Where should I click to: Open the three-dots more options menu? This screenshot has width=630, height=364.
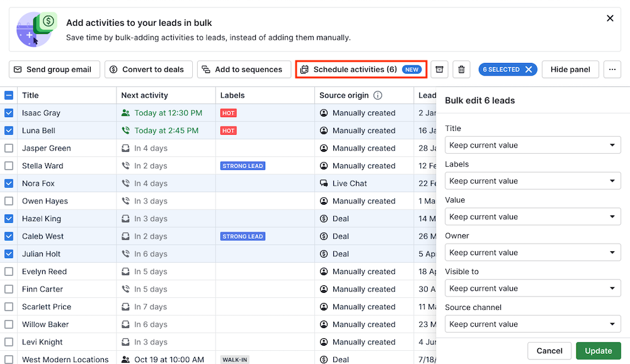(x=612, y=69)
